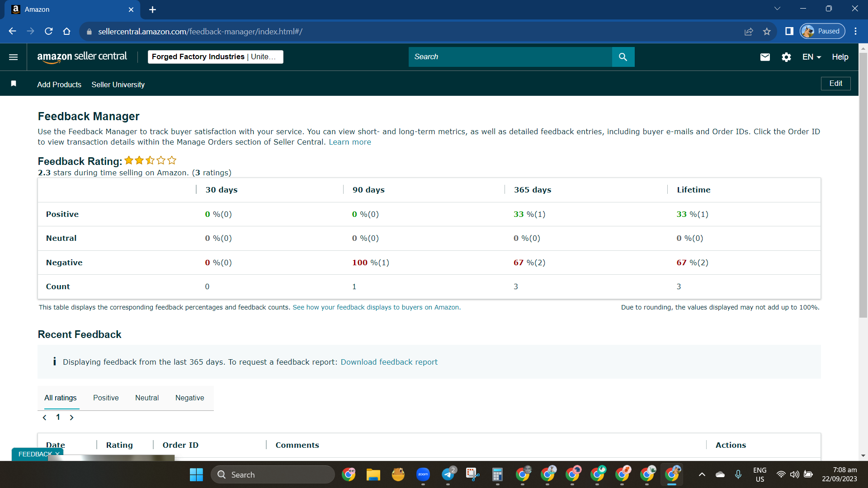Switch to the Negative feedback tab

pos(190,398)
